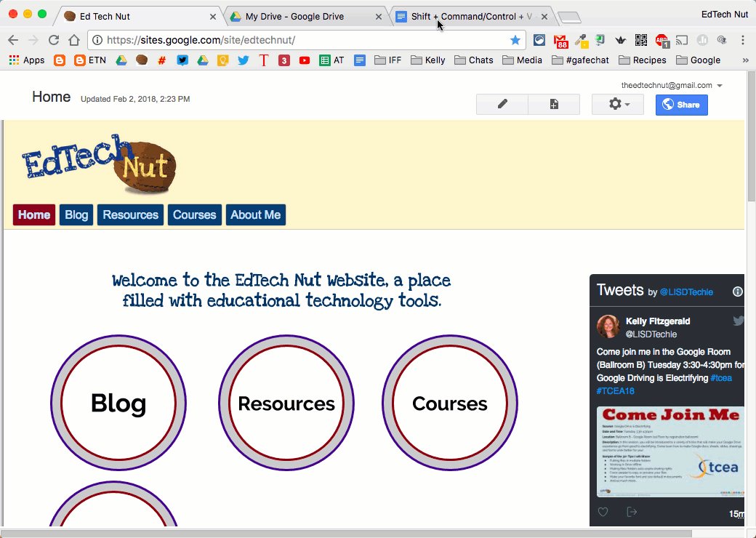Switch to the Shift + Command/Control tab
This screenshot has width=756, height=538.
tap(470, 17)
